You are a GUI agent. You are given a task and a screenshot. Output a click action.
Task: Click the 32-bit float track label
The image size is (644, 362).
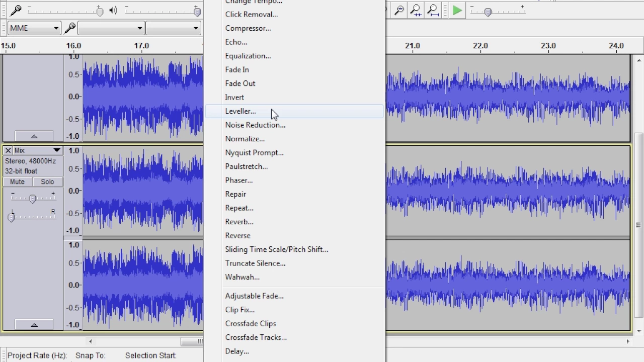pos(21,171)
